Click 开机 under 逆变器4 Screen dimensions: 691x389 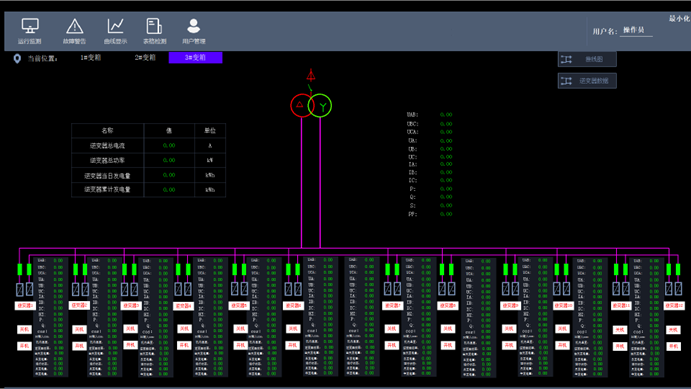[x=184, y=345]
